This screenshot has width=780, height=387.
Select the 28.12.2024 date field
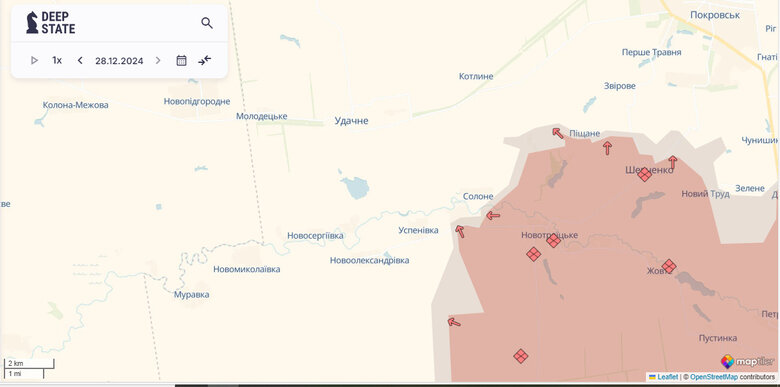[119, 61]
